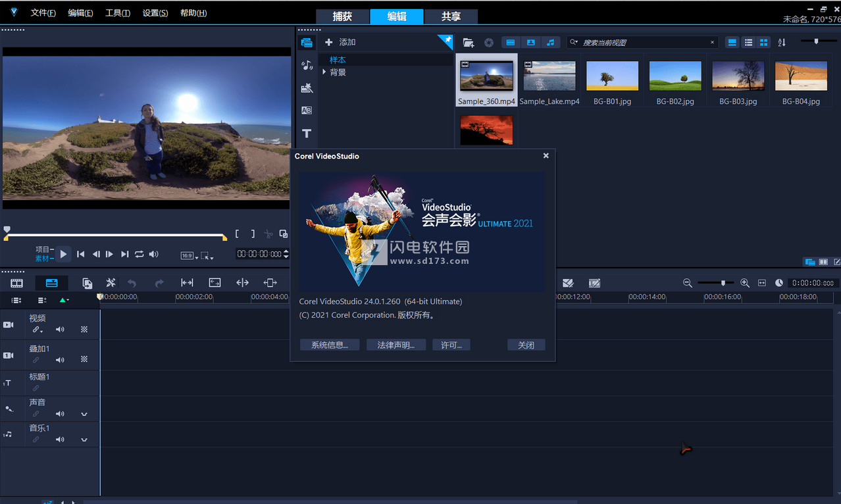Open the media library panel icon
The width and height of the screenshot is (841, 504).
pos(307,43)
